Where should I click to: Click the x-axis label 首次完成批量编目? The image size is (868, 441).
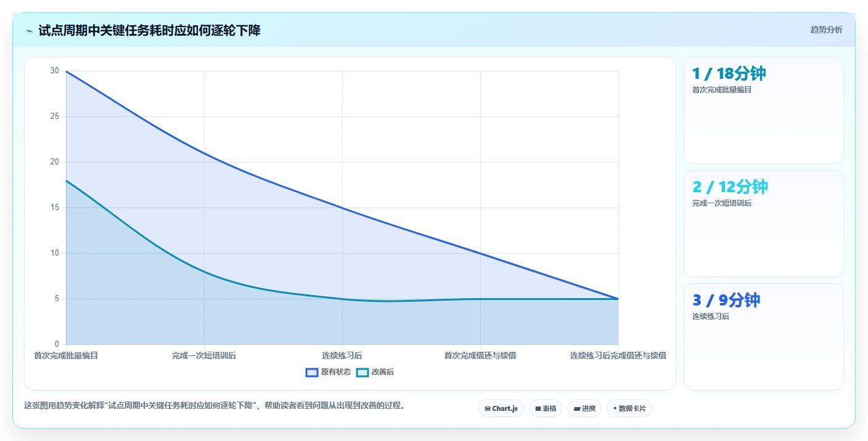click(x=66, y=355)
